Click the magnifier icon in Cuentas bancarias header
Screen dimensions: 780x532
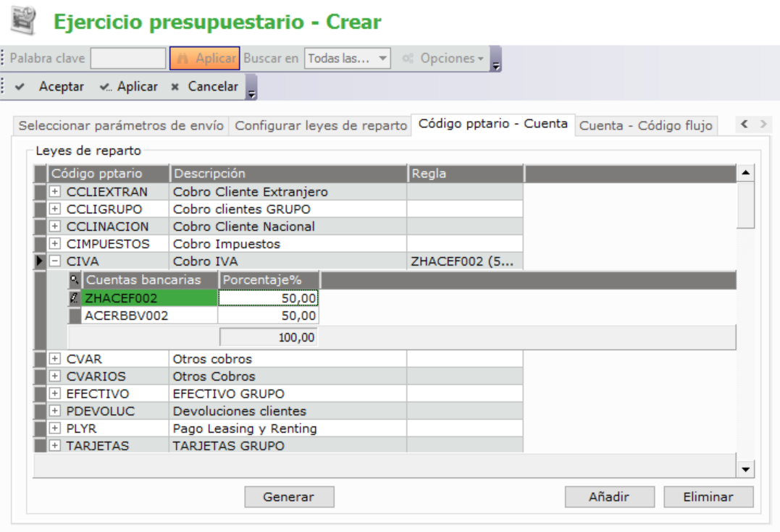[75, 279]
